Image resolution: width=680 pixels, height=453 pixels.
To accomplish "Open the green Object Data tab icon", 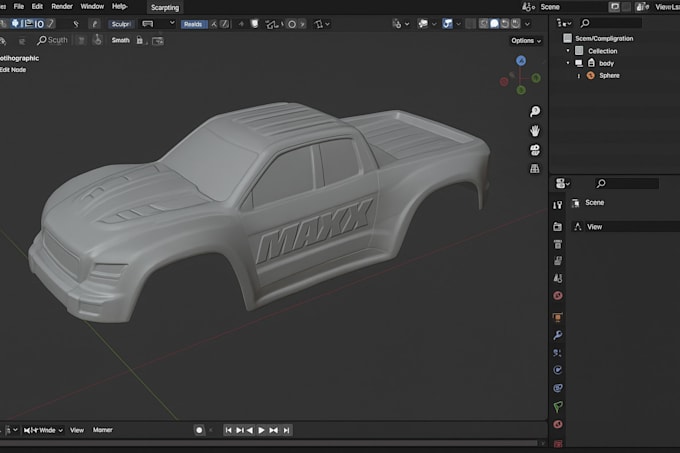I will [x=558, y=406].
